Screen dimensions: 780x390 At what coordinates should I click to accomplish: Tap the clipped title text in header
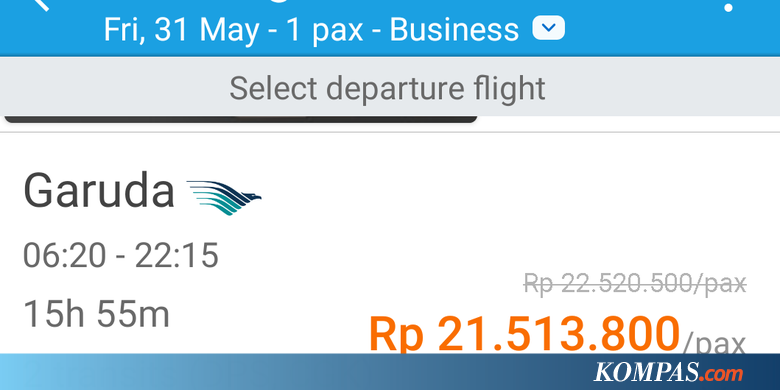point(279,1)
